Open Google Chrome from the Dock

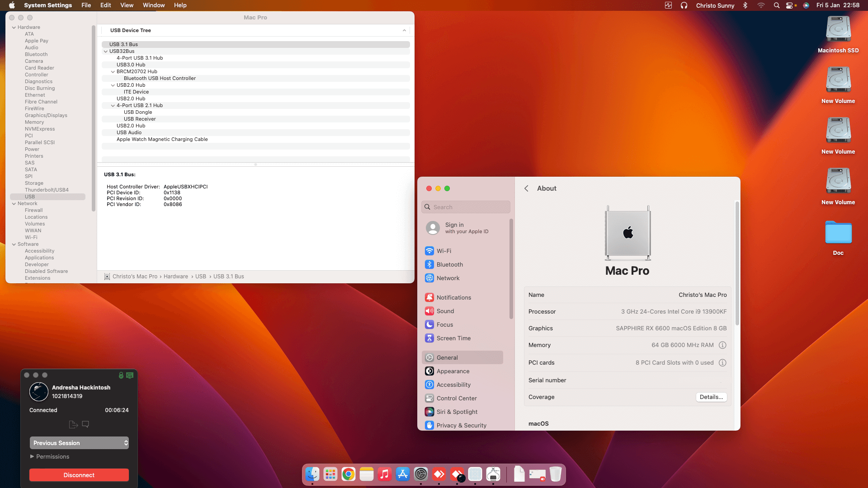point(348,474)
